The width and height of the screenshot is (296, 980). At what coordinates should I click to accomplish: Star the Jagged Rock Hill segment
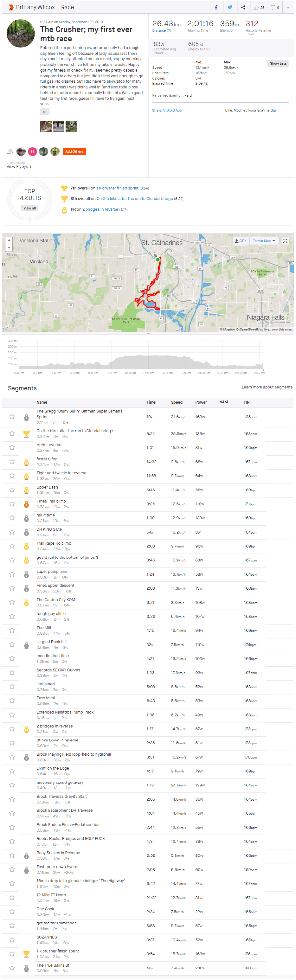pyautogui.click(x=12, y=645)
